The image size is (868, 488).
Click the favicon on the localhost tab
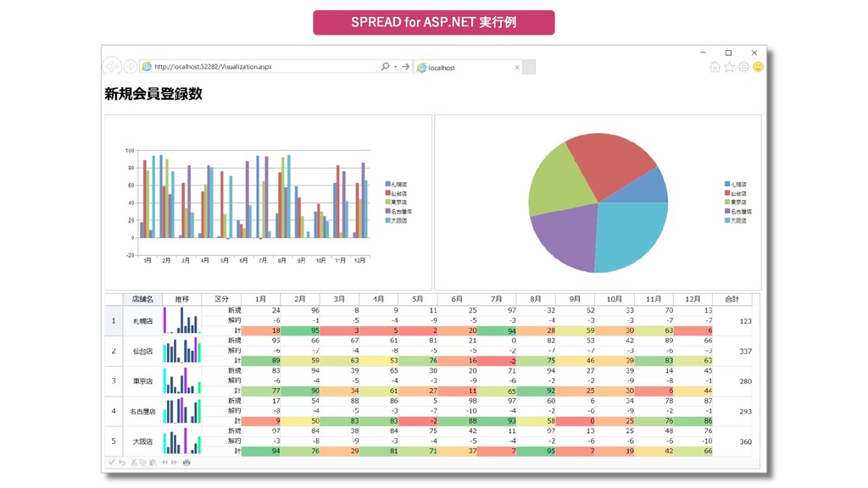point(422,68)
